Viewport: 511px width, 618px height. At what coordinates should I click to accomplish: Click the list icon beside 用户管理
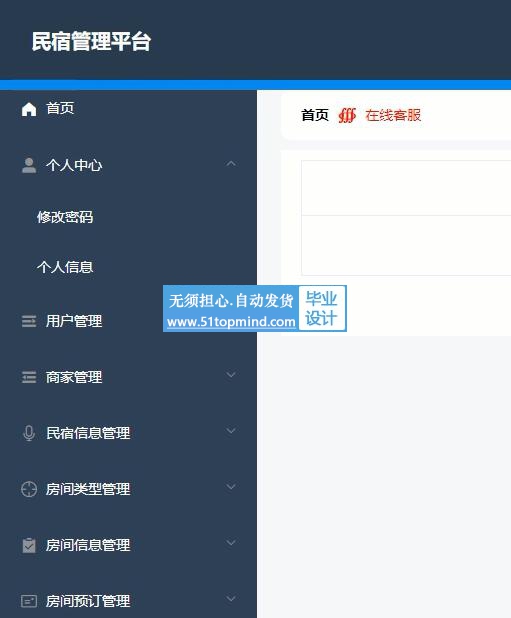[x=29, y=321]
